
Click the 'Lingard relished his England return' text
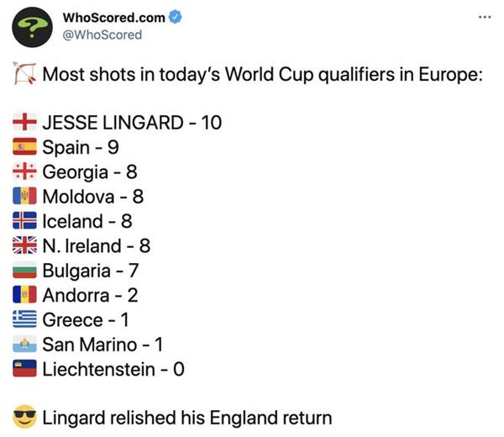187,418
